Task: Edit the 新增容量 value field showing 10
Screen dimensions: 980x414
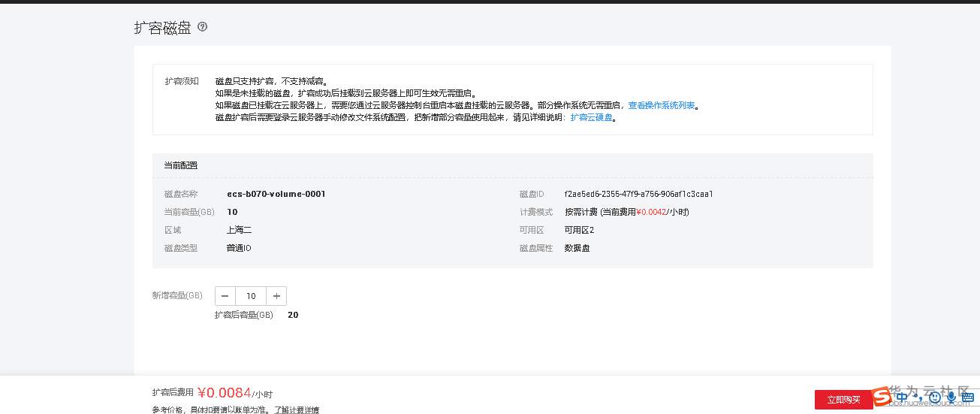Action: click(251, 296)
